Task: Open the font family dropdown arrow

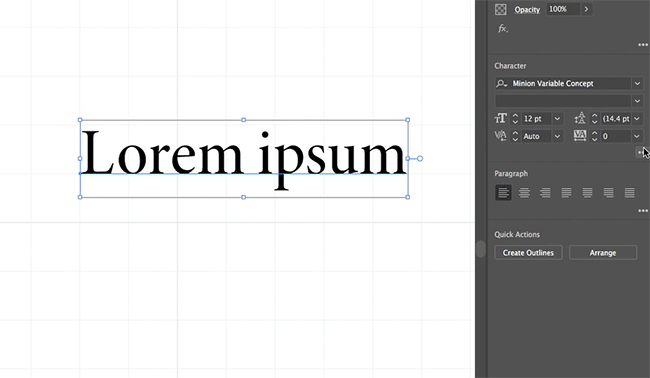Action: pos(637,84)
